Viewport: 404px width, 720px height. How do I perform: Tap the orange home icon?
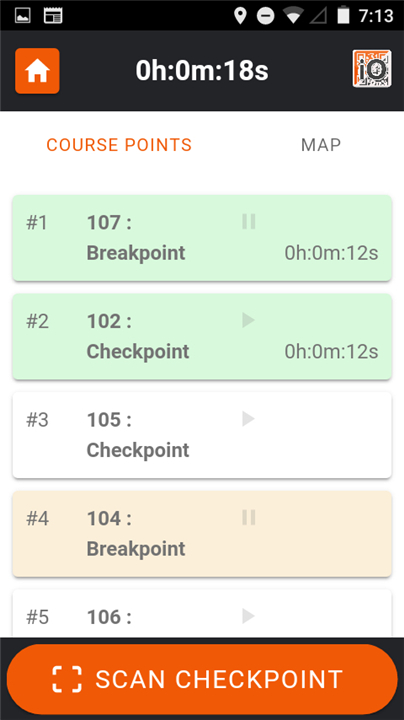(x=37, y=71)
